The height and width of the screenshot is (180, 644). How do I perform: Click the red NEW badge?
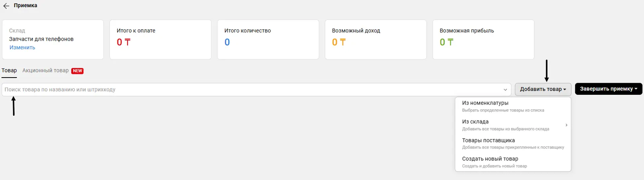coord(77,71)
